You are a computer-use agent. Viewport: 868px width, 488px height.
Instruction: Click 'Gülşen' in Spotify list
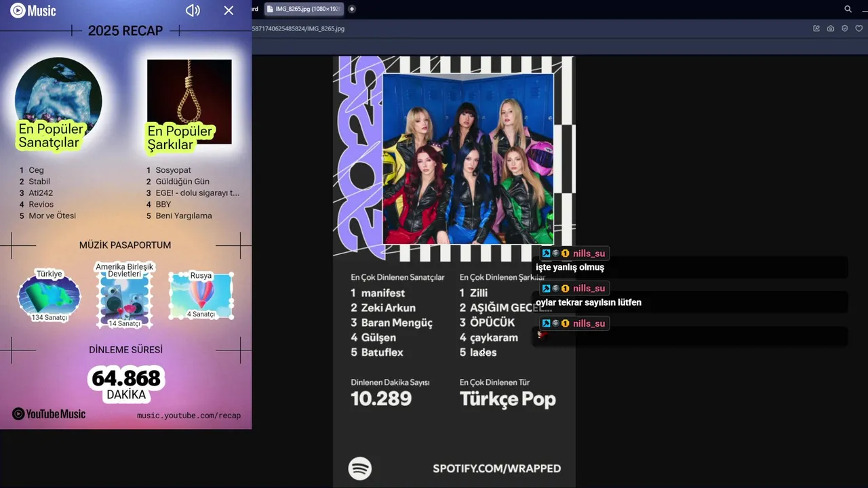(378, 338)
